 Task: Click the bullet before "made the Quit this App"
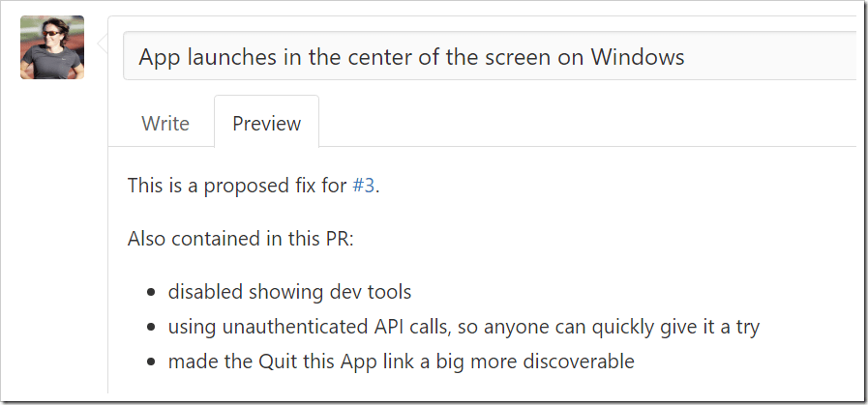tap(151, 363)
